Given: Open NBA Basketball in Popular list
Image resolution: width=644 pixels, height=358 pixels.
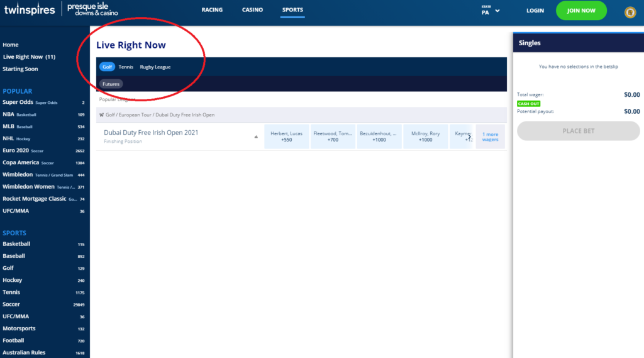Looking at the screenshot, I should pyautogui.click(x=43, y=115).
